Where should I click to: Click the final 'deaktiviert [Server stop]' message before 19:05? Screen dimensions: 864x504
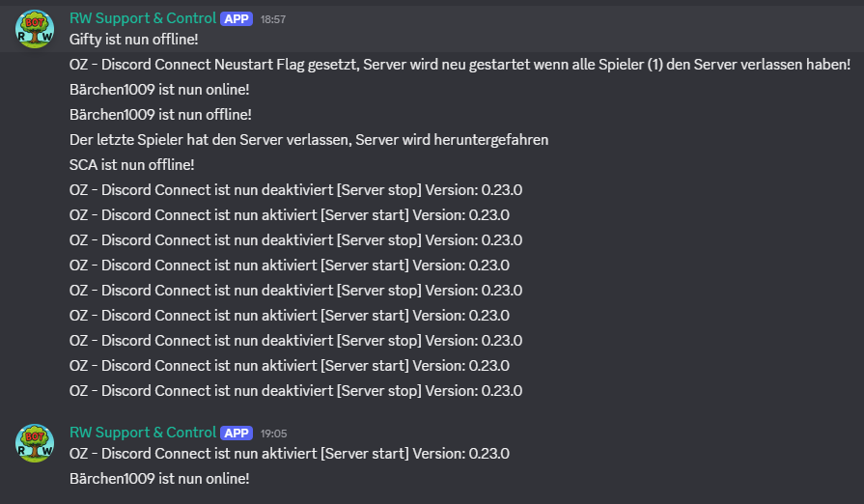coord(296,391)
